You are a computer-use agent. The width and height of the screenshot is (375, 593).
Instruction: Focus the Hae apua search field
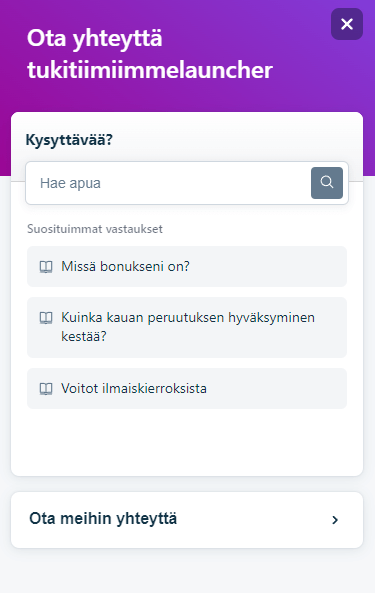168,183
